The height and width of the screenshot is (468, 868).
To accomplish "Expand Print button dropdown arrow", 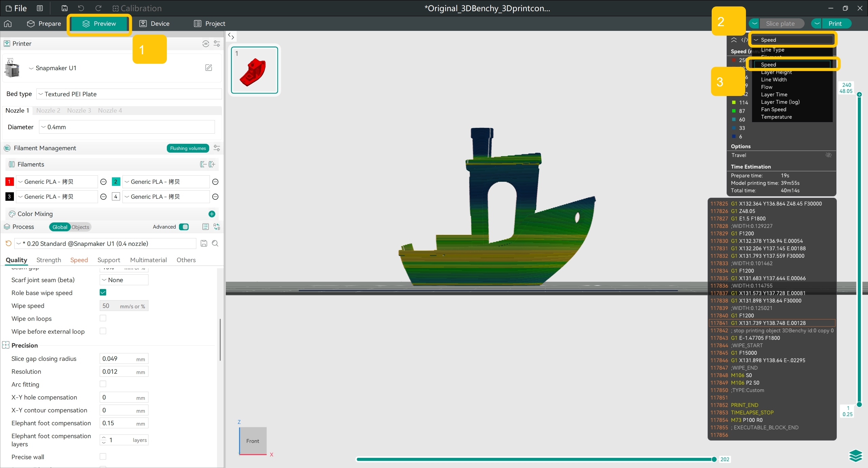I will point(817,23).
